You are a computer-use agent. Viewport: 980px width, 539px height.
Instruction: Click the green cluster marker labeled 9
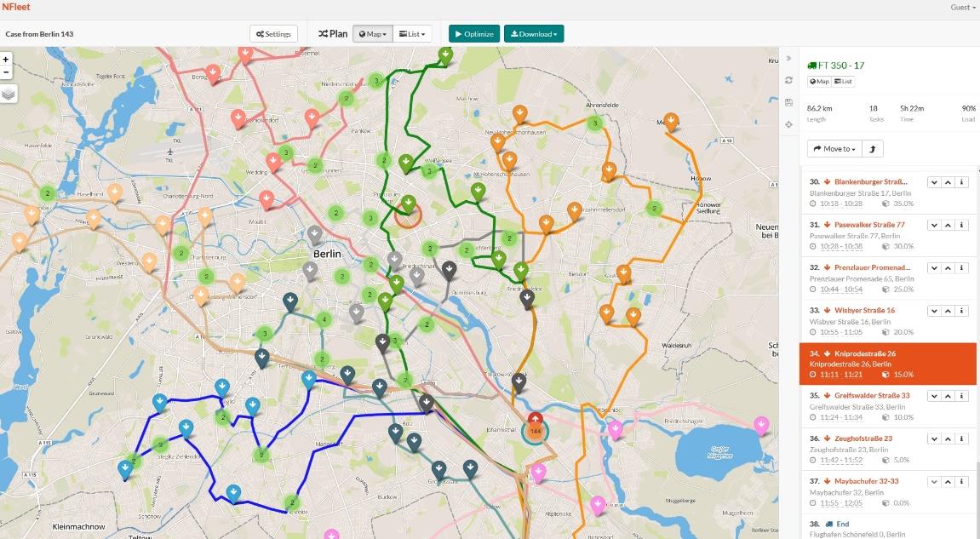(161, 445)
